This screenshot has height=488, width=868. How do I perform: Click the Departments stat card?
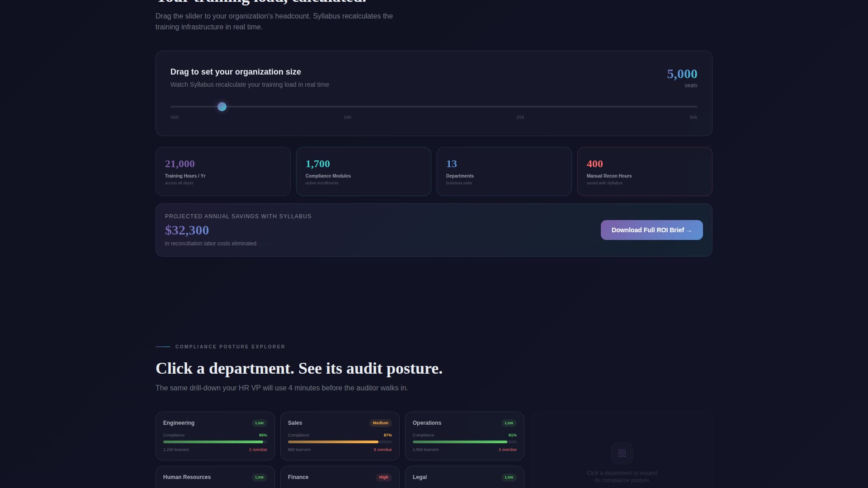(504, 171)
